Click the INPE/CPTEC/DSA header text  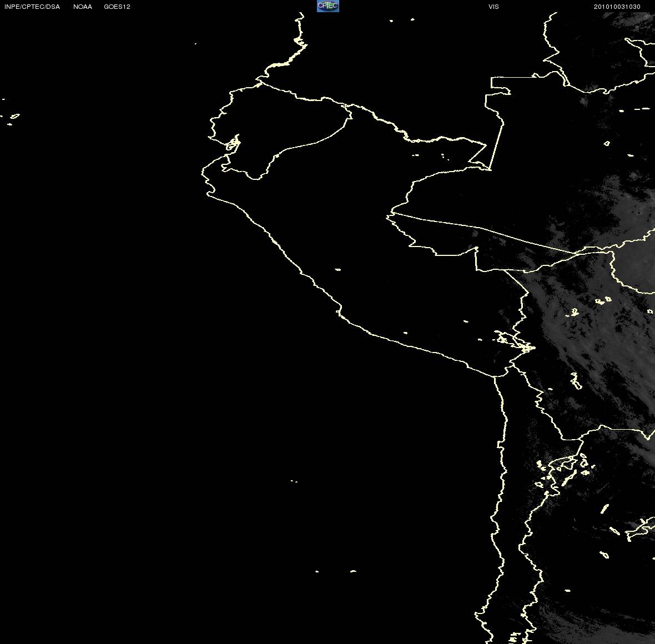coord(32,7)
